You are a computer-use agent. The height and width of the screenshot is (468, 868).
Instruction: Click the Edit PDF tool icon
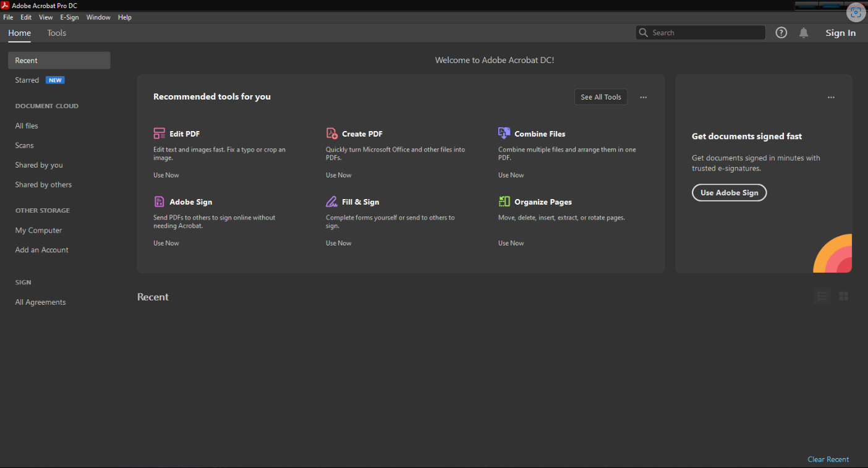tap(160, 134)
